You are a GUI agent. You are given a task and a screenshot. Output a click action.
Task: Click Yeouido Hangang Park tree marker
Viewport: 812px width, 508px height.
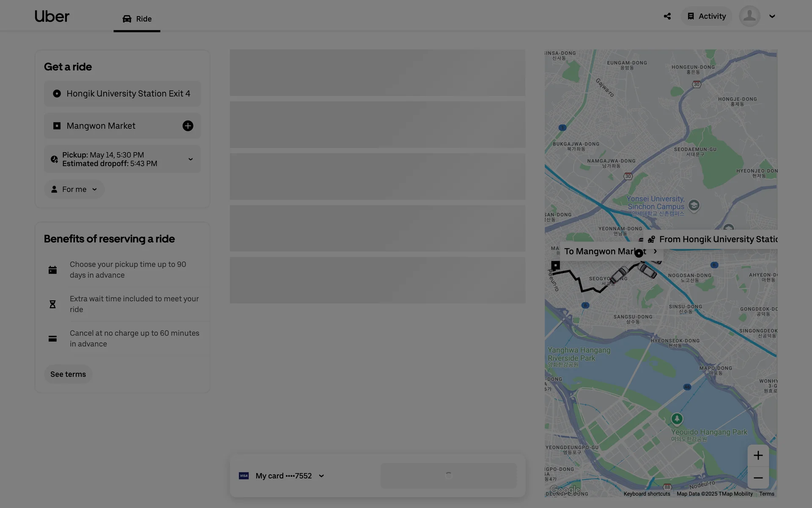(677, 419)
